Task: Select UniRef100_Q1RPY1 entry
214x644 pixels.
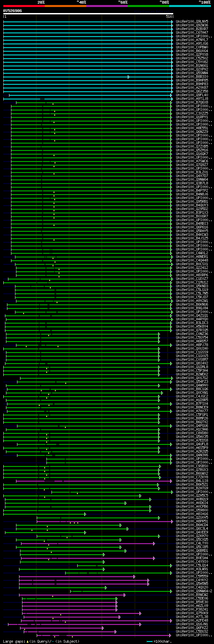Action: click(192, 117)
